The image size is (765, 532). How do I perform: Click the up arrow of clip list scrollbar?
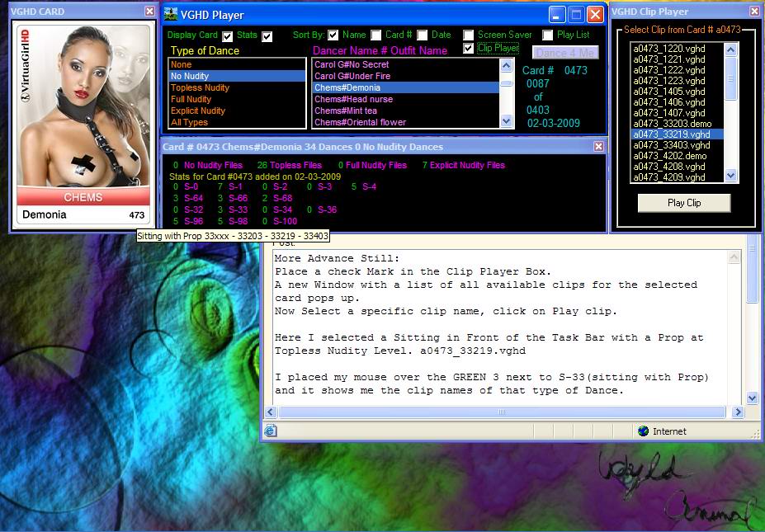click(x=731, y=49)
